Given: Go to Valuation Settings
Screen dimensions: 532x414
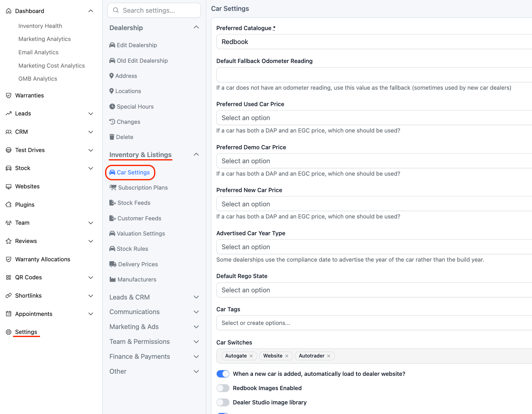Looking at the screenshot, I should [140, 233].
